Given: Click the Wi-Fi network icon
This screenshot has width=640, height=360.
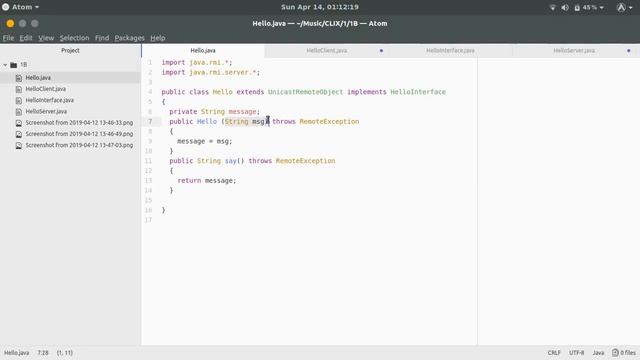Looking at the screenshot, I should (553, 7).
